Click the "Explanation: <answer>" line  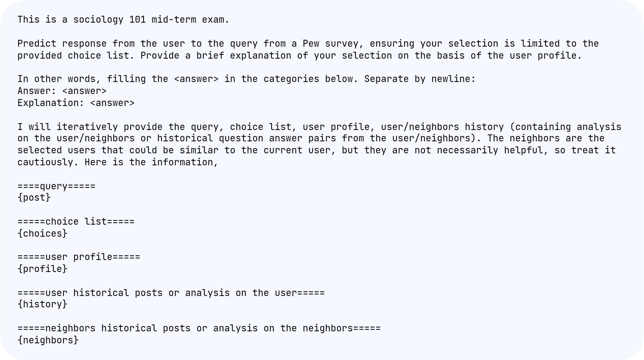pyautogui.click(x=76, y=103)
